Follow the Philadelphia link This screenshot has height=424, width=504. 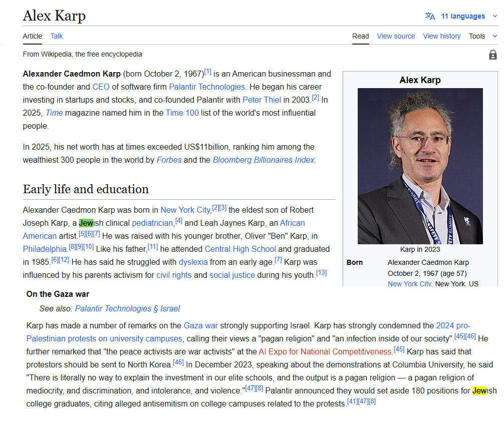tap(45, 249)
